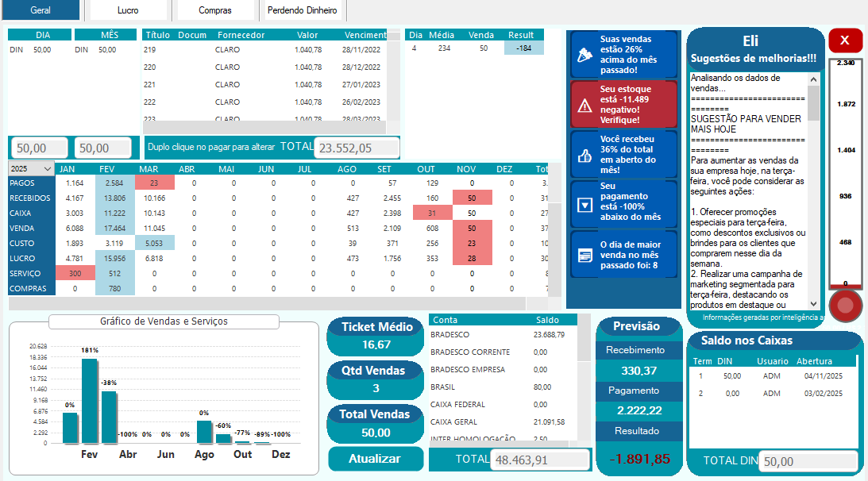Click the TOTAL DIN field showing 50,00
Screen dimensions: 868x481
coord(808,460)
